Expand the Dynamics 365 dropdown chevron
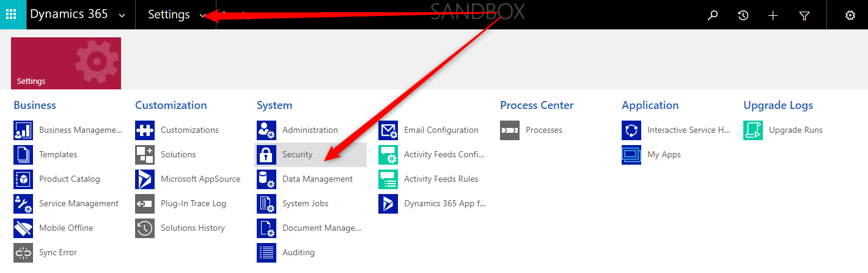Image resolution: width=868 pixels, height=273 pixels. click(x=122, y=15)
